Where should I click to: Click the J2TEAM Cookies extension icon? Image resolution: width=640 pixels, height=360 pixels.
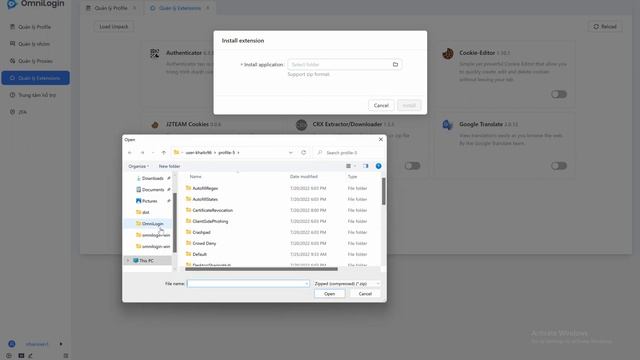click(155, 125)
